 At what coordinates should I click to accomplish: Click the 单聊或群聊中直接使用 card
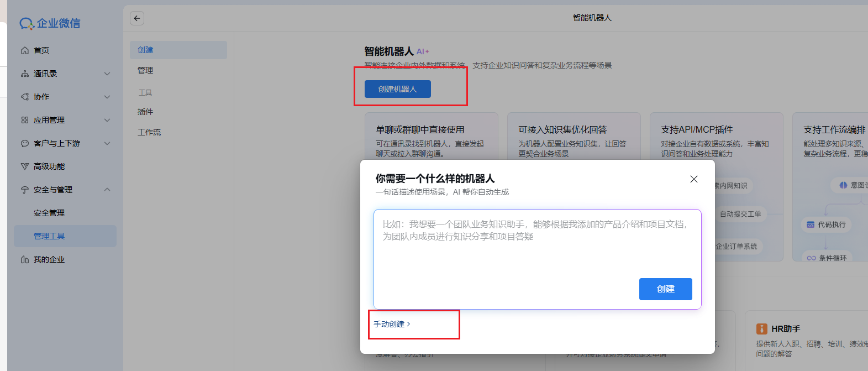click(432, 137)
